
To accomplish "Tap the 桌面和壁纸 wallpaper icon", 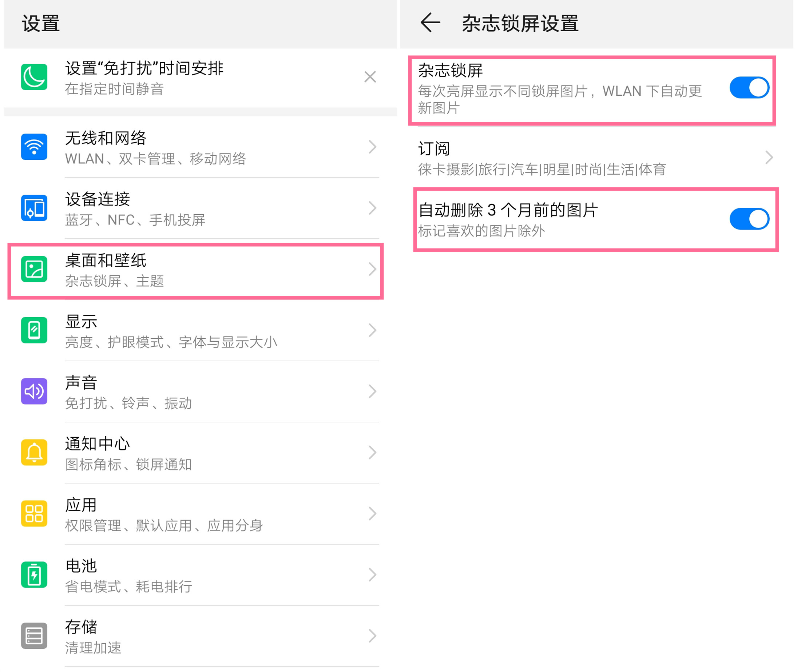I will tap(34, 269).
